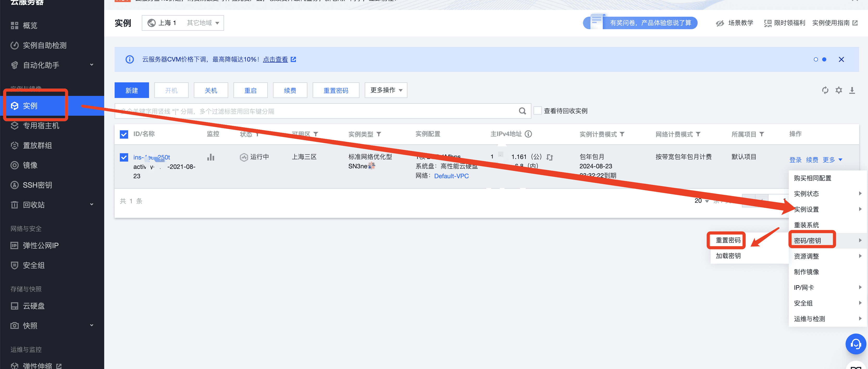Image resolution: width=868 pixels, height=369 pixels.
Task: Open the customer service headset button
Action: (855, 344)
